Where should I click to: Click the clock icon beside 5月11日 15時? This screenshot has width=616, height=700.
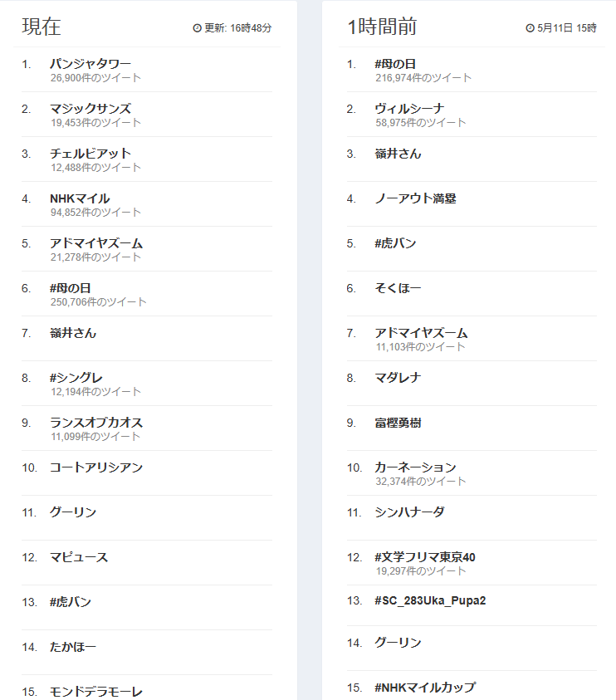[x=530, y=28]
